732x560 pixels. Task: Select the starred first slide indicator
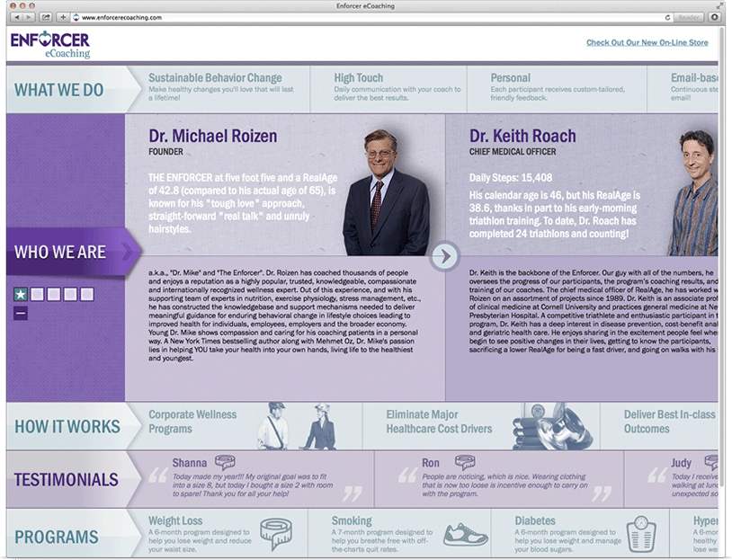(x=20, y=294)
